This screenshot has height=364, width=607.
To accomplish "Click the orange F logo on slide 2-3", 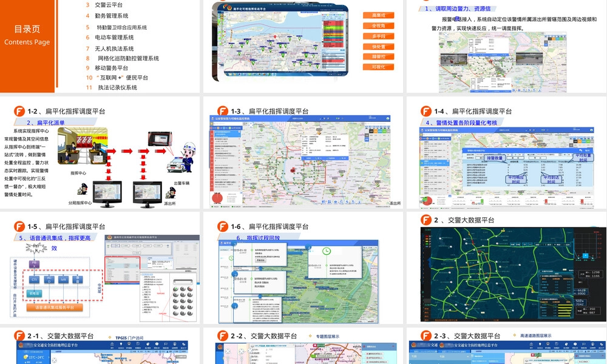I will coord(426,335).
